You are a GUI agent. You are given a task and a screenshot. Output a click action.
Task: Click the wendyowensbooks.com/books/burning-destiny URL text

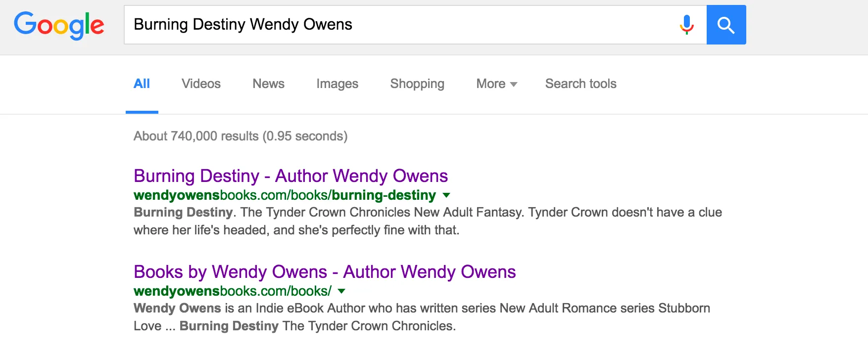283,195
